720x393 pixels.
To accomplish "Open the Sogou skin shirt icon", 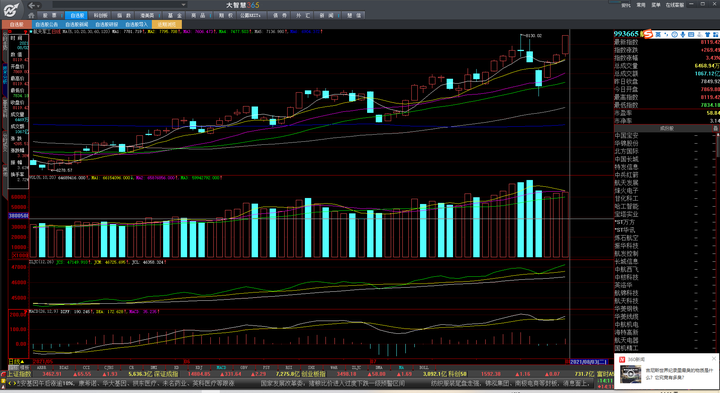I will point(708,34).
